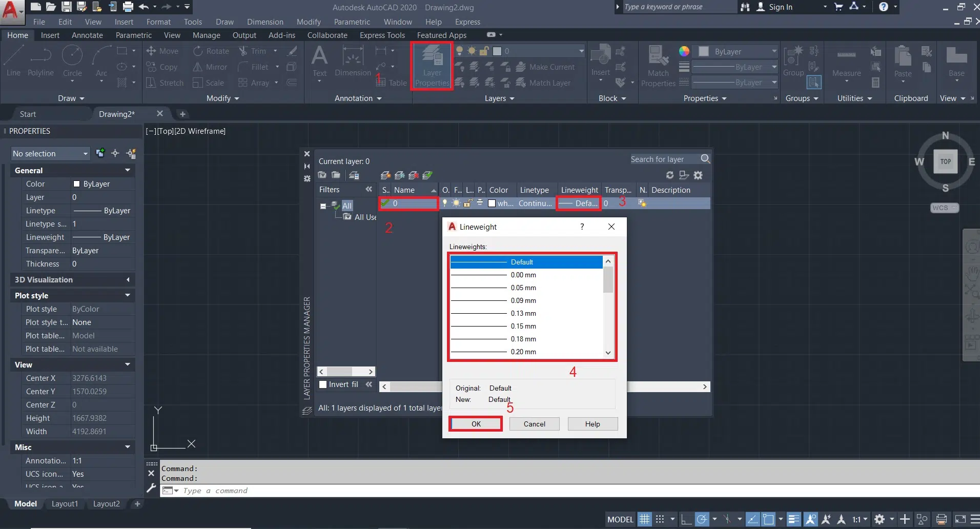980x529 pixels.
Task: Select the 0.13 mm lineweight option
Action: [523, 314]
